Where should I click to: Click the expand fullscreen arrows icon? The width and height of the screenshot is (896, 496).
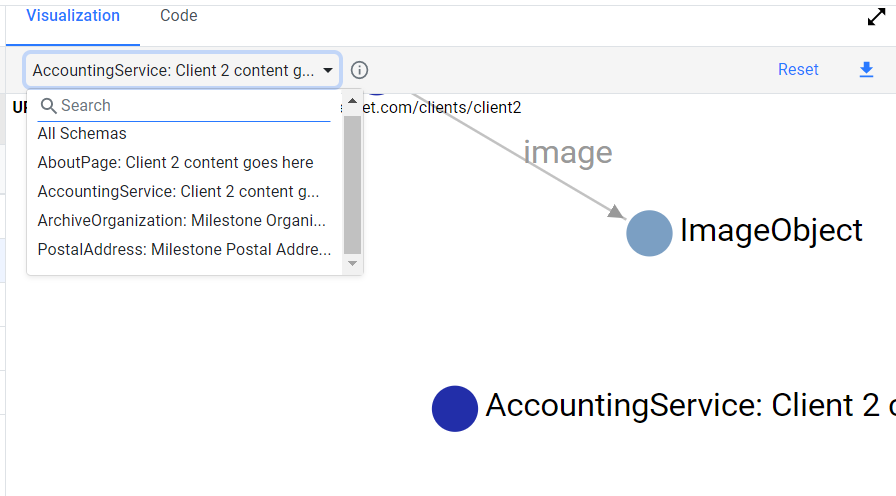click(x=876, y=17)
